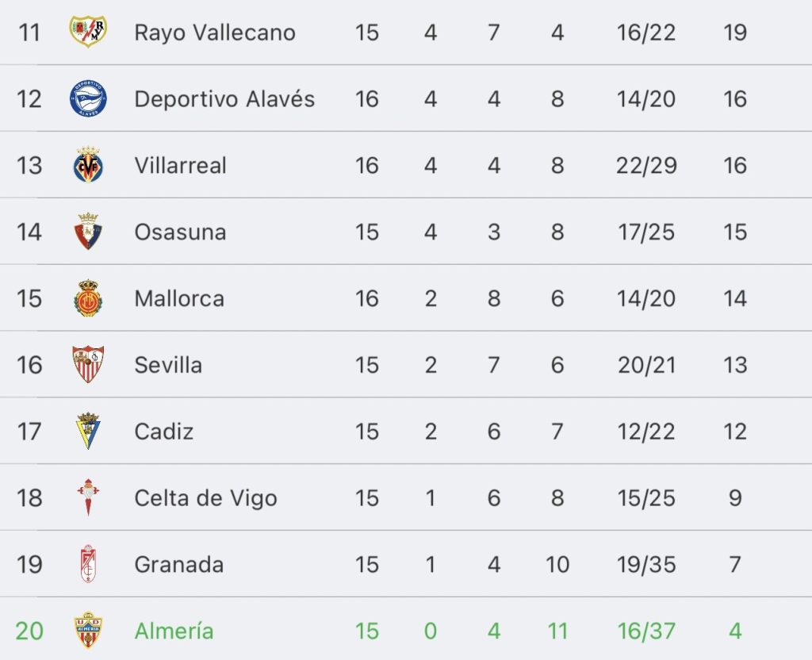Tap the Almería club crest
The image size is (812, 660).
88,631
